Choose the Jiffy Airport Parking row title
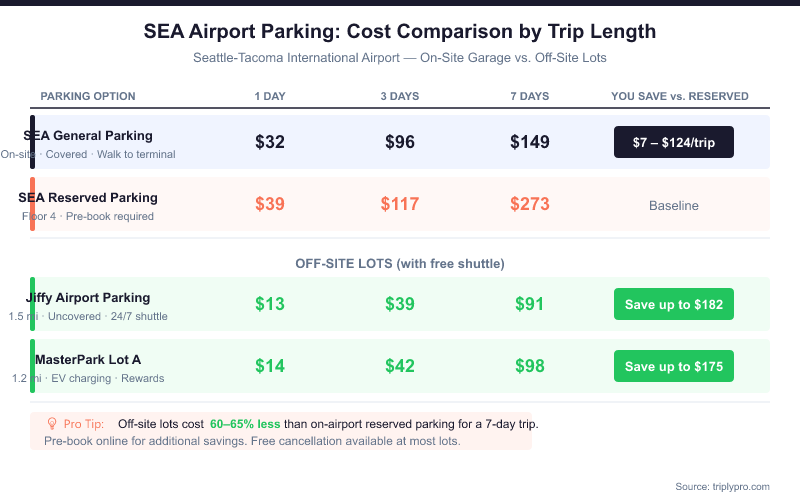 (88, 297)
